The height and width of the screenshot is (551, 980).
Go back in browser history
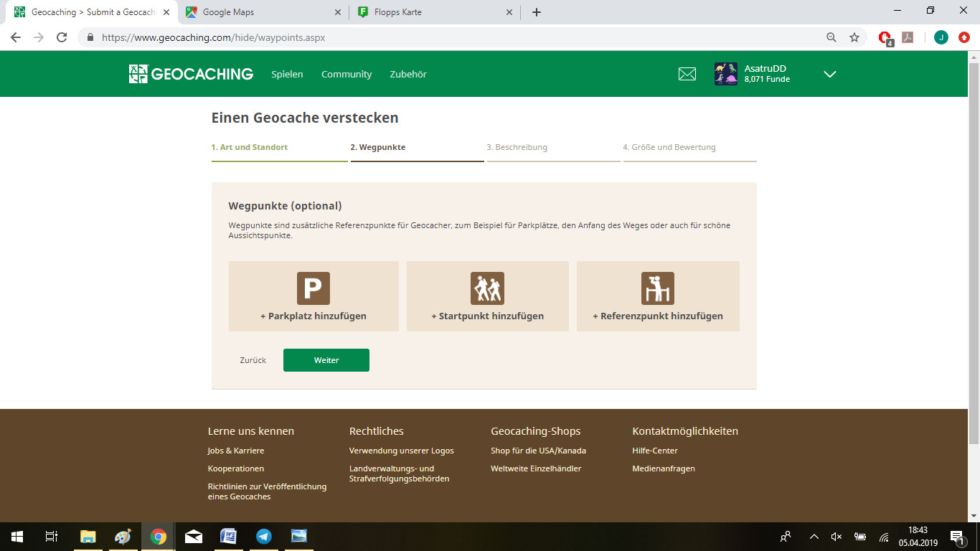coord(16,37)
